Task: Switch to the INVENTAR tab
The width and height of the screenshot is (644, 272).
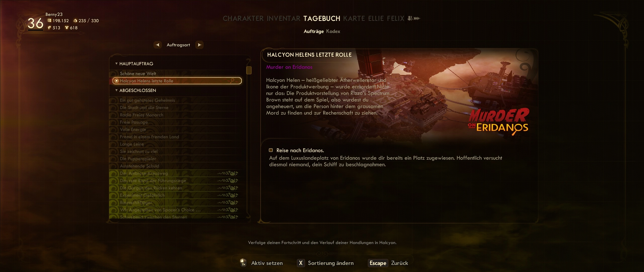Action: 284,18
